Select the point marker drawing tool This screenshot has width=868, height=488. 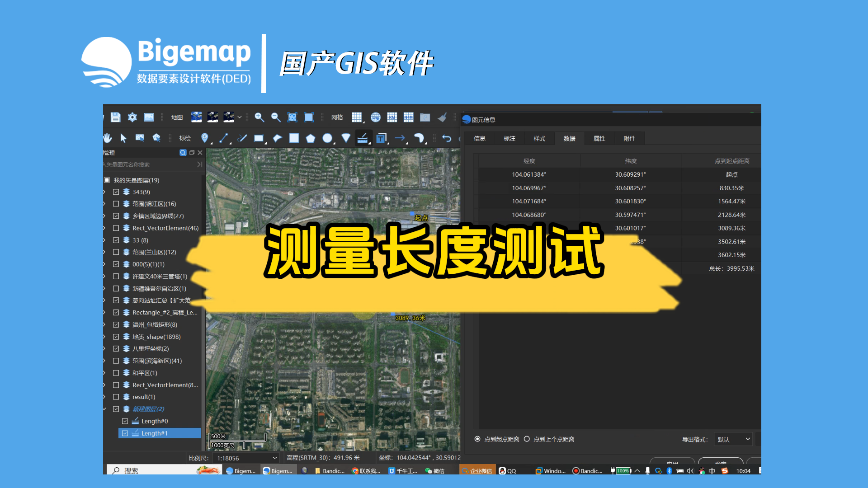pos(204,138)
